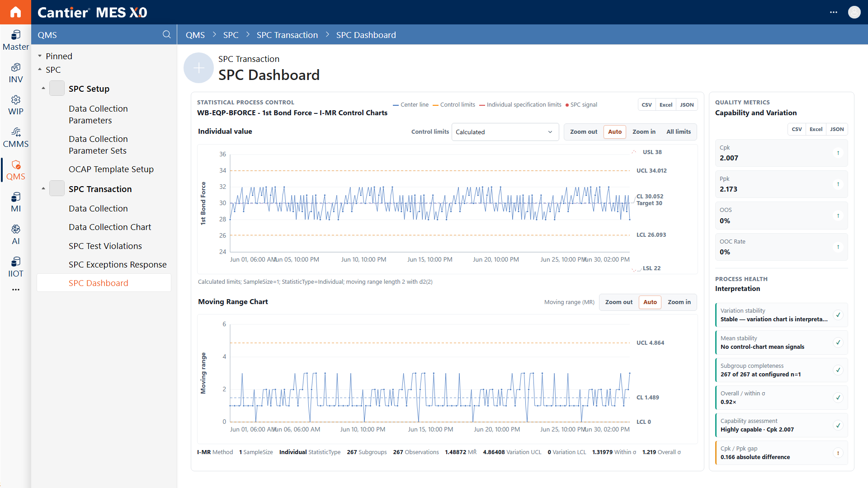
Task: Open the top-right options ellipsis
Action: point(834,12)
